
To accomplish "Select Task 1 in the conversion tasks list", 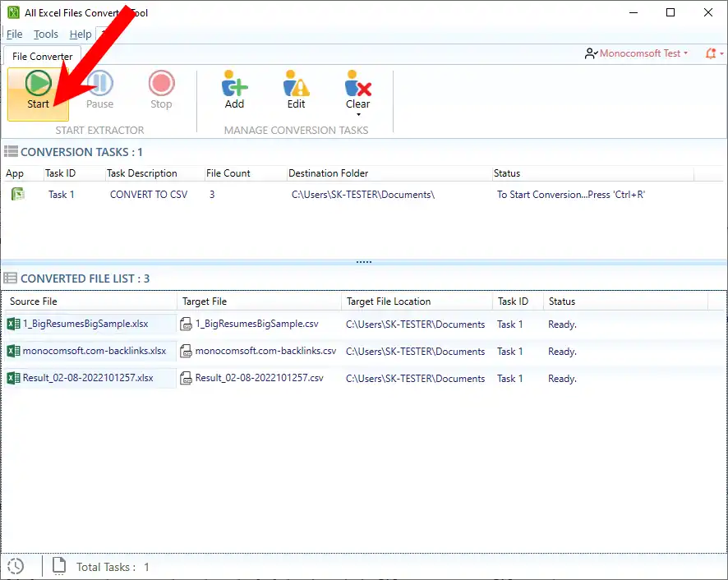I will pyautogui.click(x=62, y=195).
